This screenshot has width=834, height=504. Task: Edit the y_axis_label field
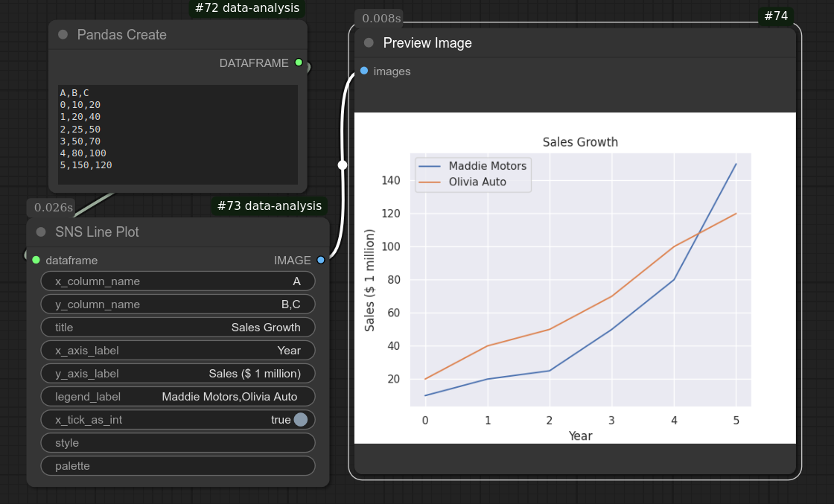(x=178, y=373)
